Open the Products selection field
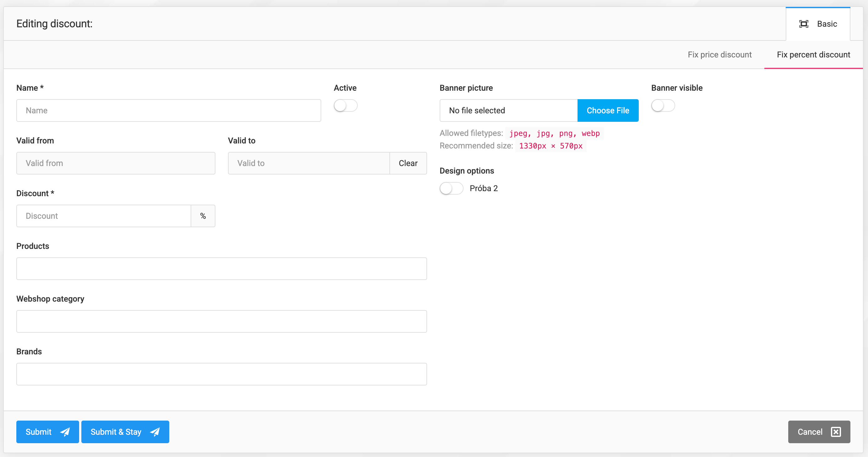Image resolution: width=868 pixels, height=457 pixels. pos(221,269)
